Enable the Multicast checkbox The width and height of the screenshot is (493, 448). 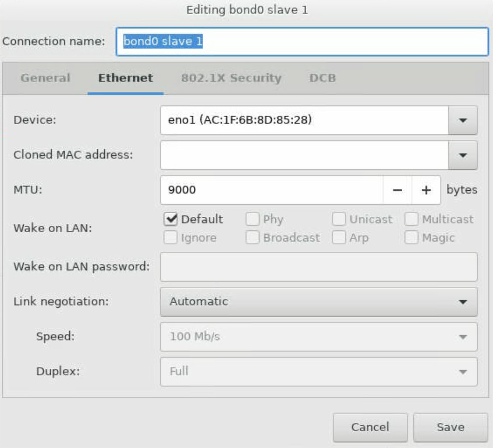412,219
